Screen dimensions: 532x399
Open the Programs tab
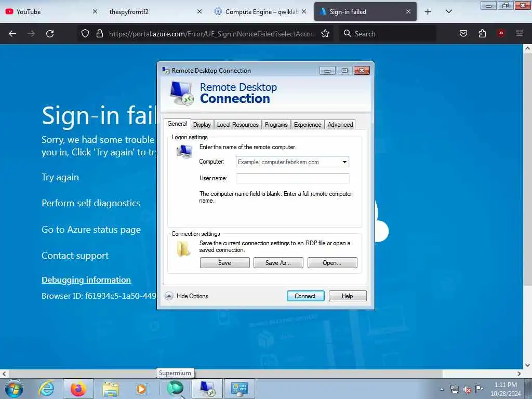point(276,125)
